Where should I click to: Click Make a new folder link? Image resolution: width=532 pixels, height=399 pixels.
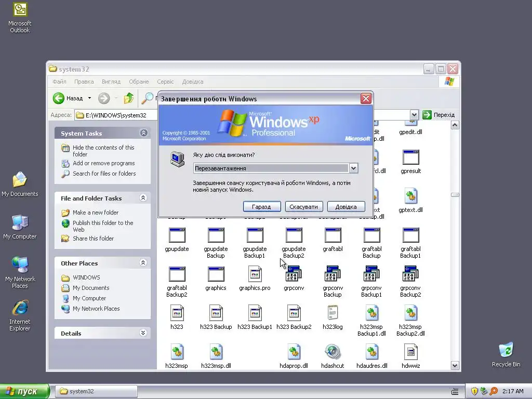[x=96, y=212]
